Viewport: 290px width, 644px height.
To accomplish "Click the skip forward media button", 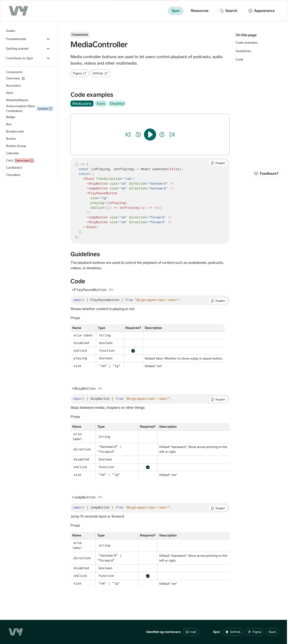I will tap(172, 135).
